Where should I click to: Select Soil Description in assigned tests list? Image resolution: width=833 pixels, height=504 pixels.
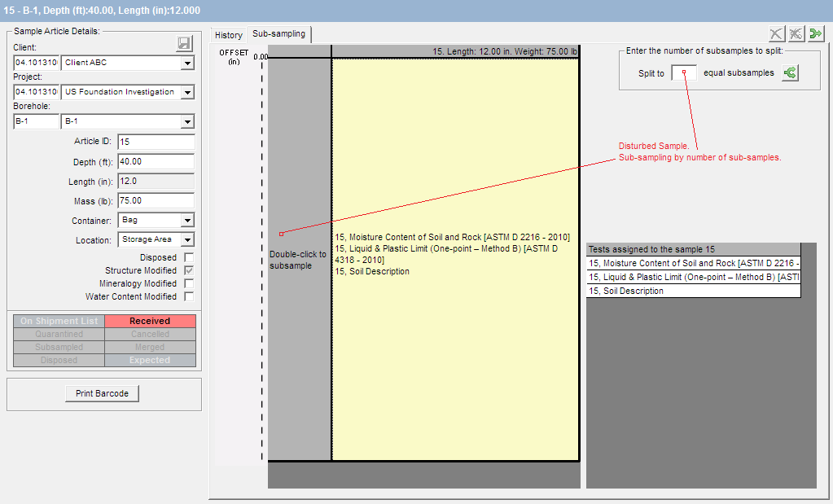point(693,291)
